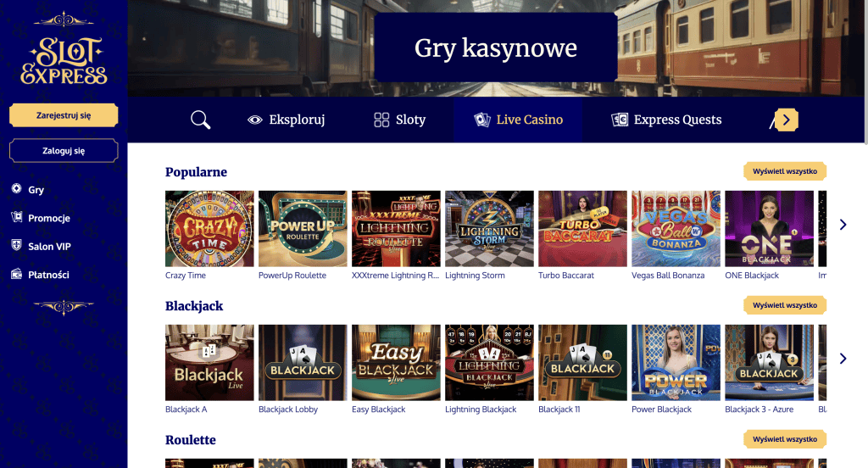Advance category tabs with yellow arrow
Screen dimensions: 868x468
(x=786, y=120)
